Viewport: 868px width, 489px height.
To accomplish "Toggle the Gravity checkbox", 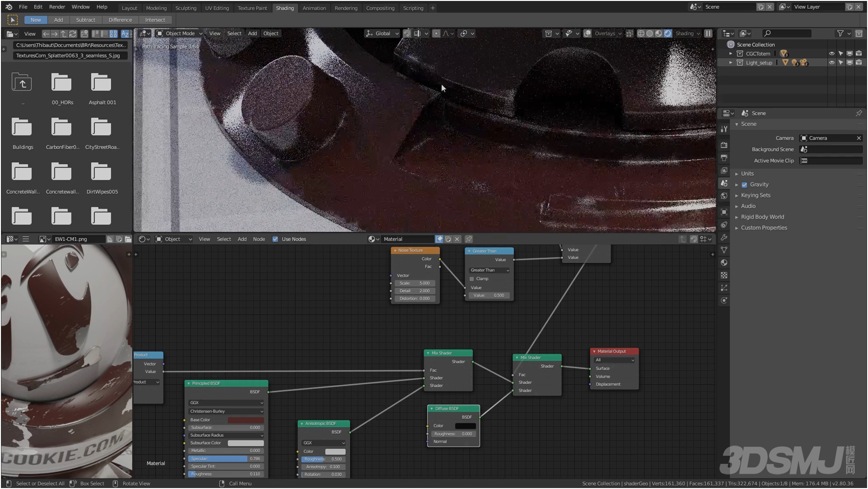I will (744, 185).
